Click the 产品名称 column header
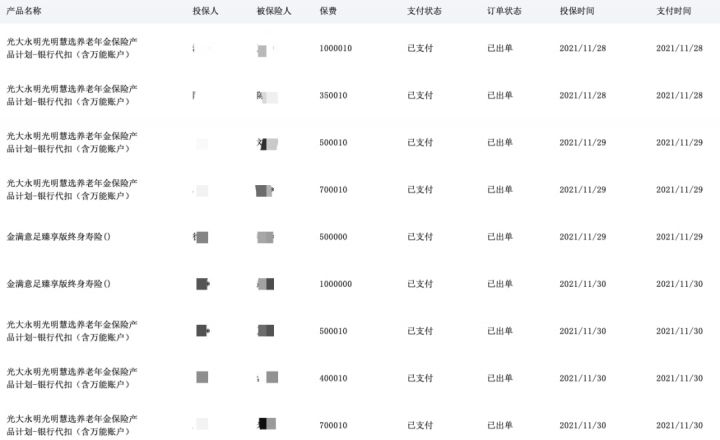Image resolution: width=720 pixels, height=440 pixels. click(x=24, y=10)
